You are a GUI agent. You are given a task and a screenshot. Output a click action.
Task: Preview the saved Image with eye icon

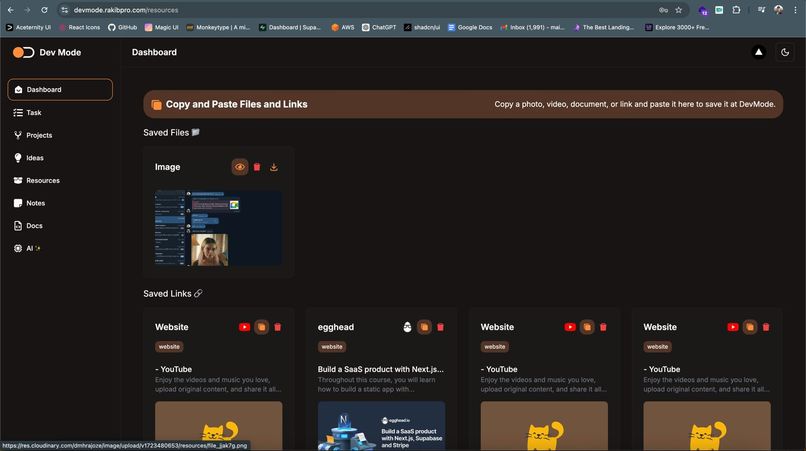[240, 167]
